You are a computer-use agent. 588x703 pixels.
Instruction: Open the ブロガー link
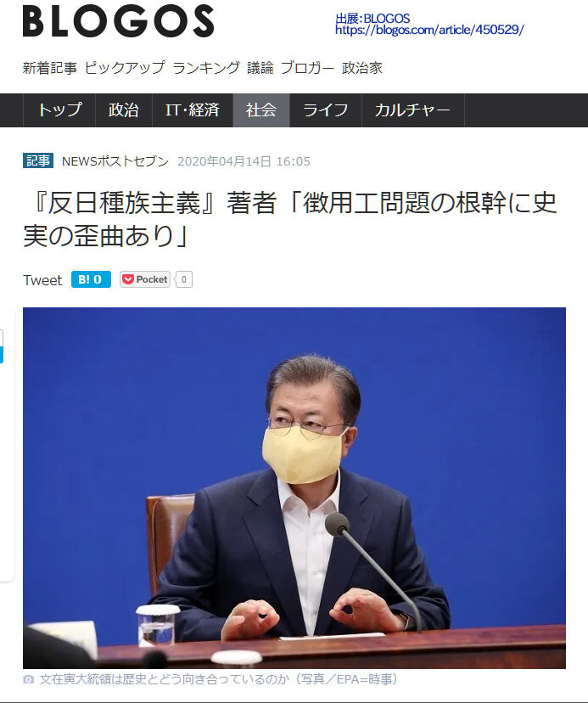(307, 68)
